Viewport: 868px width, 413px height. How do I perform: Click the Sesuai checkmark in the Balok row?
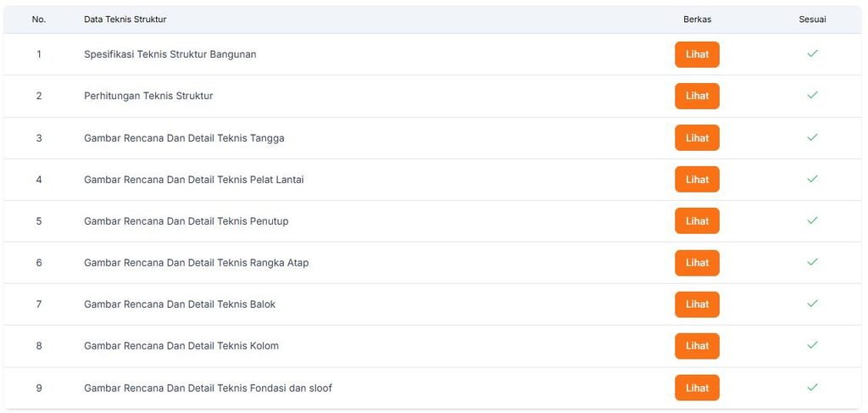click(812, 304)
